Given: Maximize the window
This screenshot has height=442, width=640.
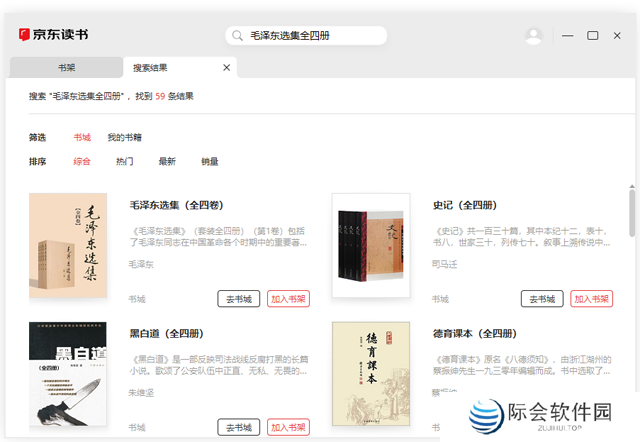Looking at the screenshot, I should (592, 36).
